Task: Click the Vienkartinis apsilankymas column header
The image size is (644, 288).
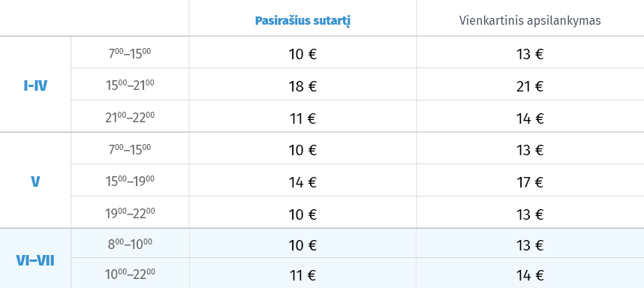Action: (530, 21)
